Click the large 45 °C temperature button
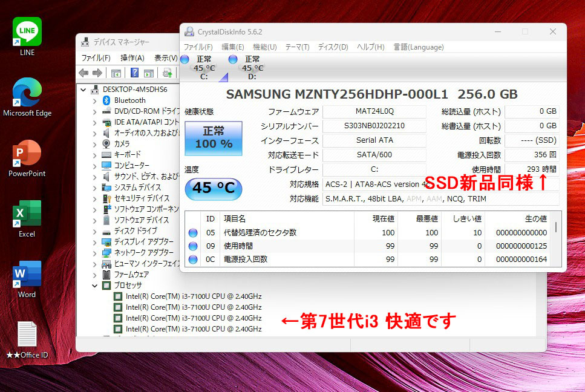Viewport: 585px width, 392px height. click(214, 188)
